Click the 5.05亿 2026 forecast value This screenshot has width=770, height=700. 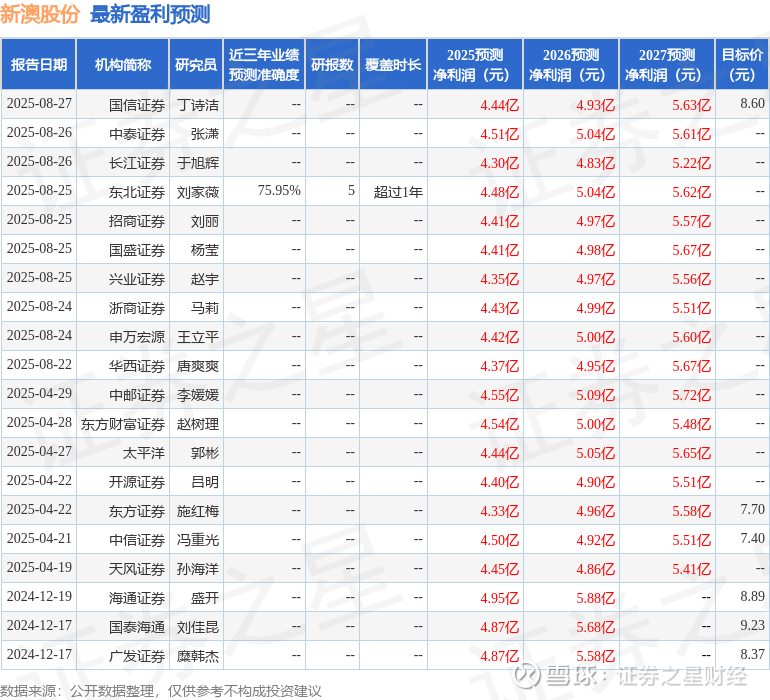point(595,453)
